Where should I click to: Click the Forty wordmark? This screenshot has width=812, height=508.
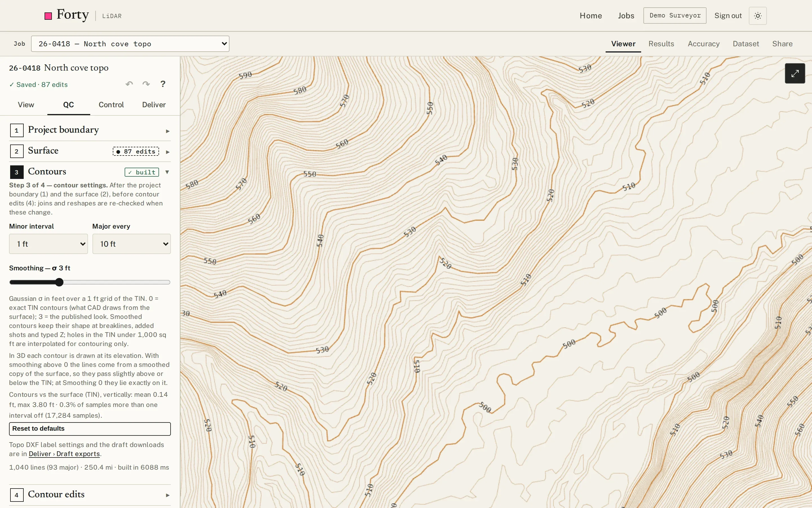click(x=73, y=15)
